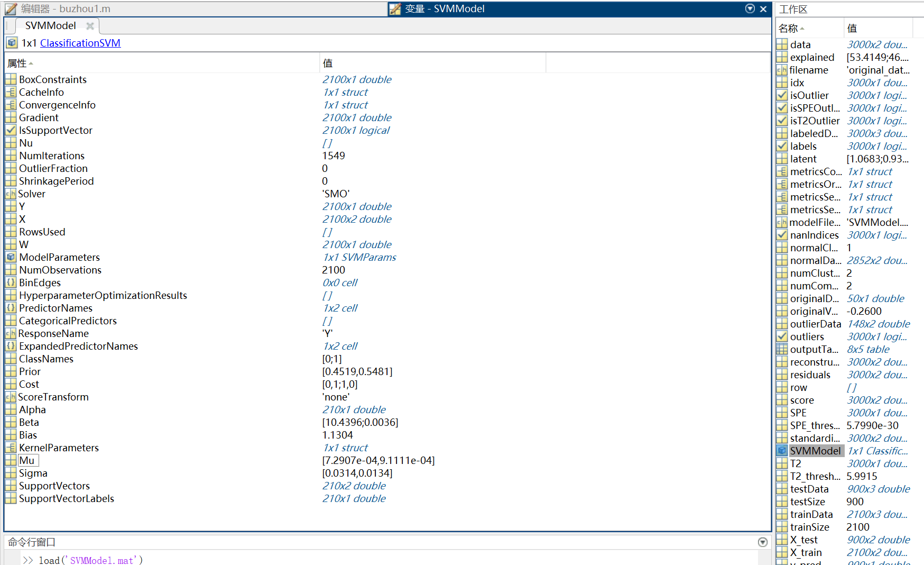The image size is (924, 565).
Task: Open the ClassificationSVM class link
Action: coord(80,43)
